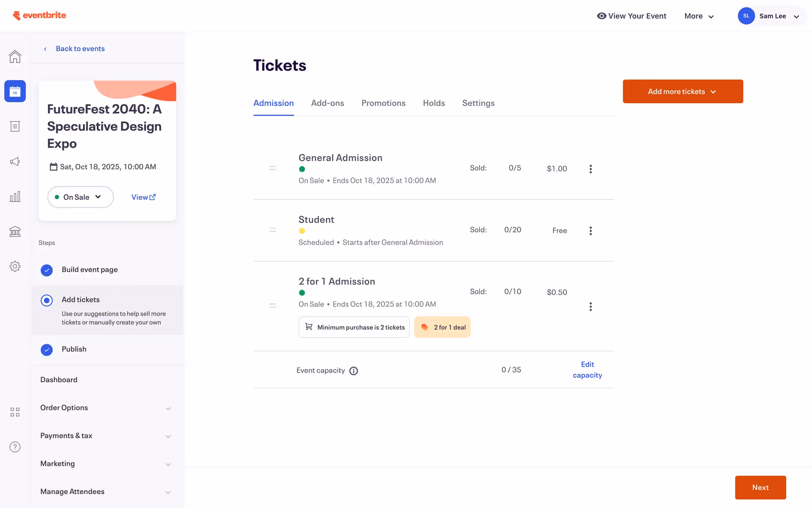This screenshot has height=508, width=812.
Task: Open the Reporting bar chart icon
Action: [x=15, y=196]
